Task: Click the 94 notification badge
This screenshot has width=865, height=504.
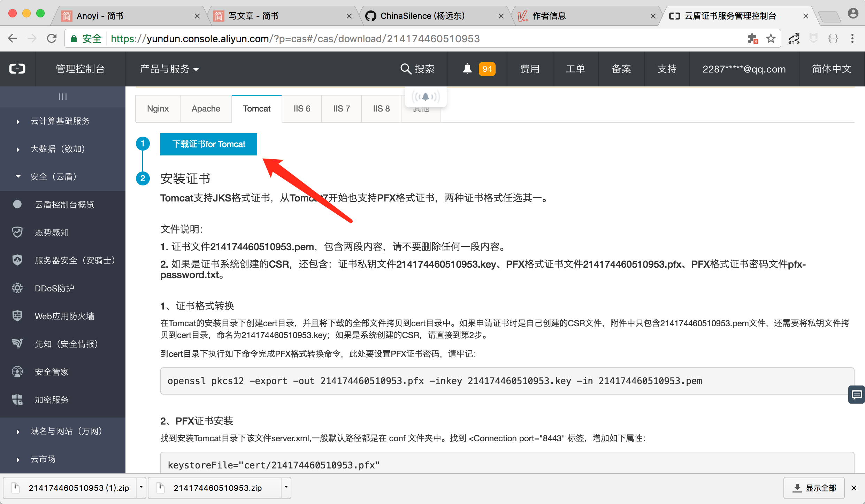Action: pos(487,68)
